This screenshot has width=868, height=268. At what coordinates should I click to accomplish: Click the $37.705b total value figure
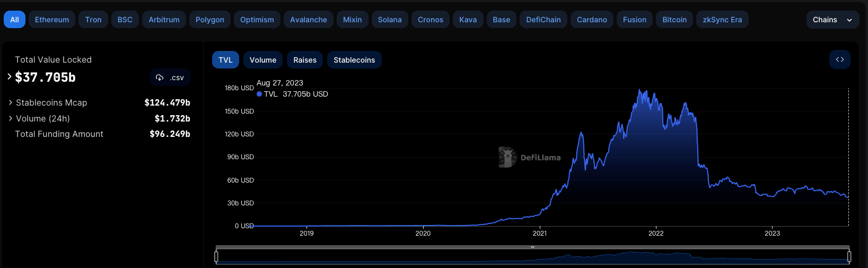pos(46,77)
